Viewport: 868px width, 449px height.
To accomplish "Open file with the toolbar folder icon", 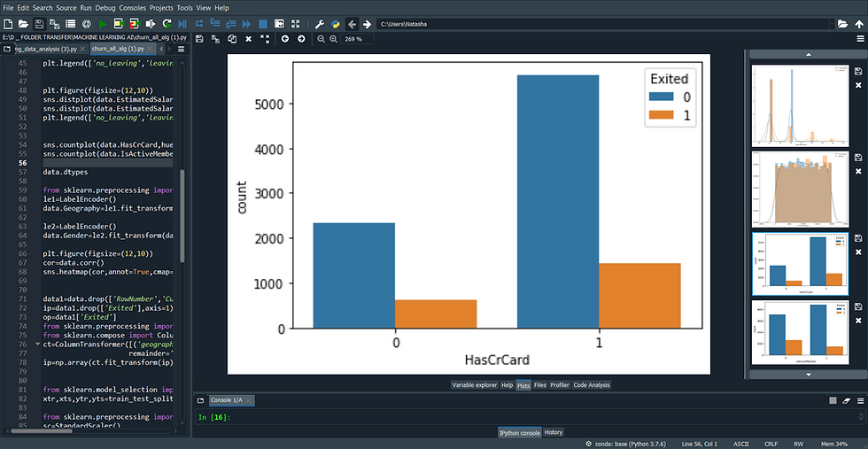I will tap(23, 24).
